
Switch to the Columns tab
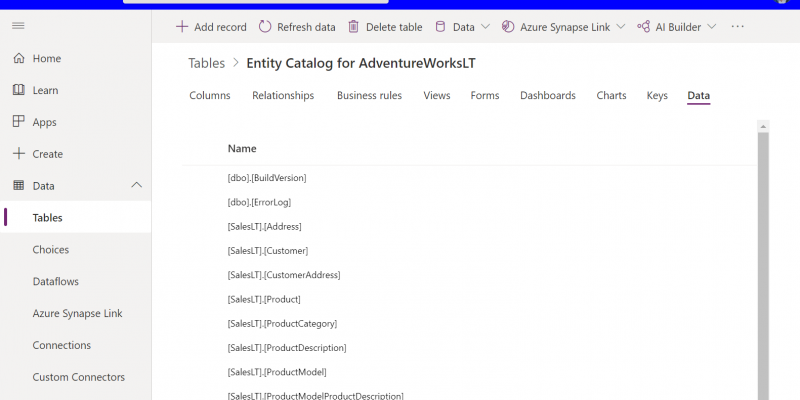point(210,95)
